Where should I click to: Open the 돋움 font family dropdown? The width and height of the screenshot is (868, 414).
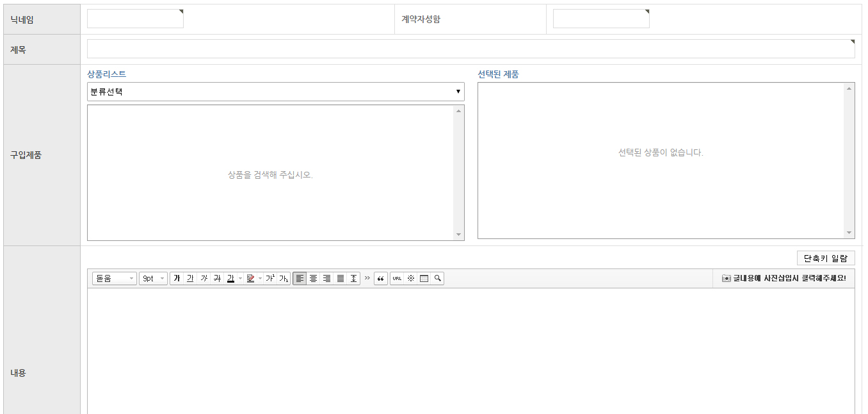pyautogui.click(x=115, y=279)
